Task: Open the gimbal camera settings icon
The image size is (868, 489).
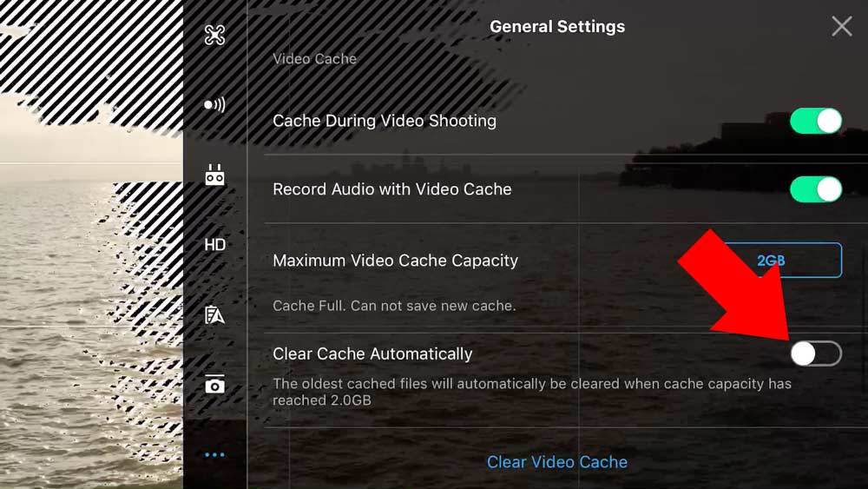Action: tap(214, 384)
